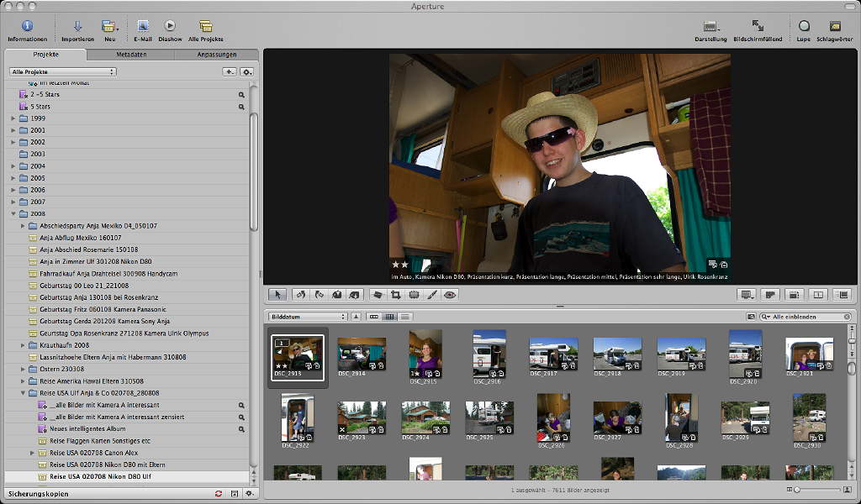861x504 pixels.
Task: Select the Rotate Left tool
Action: [301, 295]
